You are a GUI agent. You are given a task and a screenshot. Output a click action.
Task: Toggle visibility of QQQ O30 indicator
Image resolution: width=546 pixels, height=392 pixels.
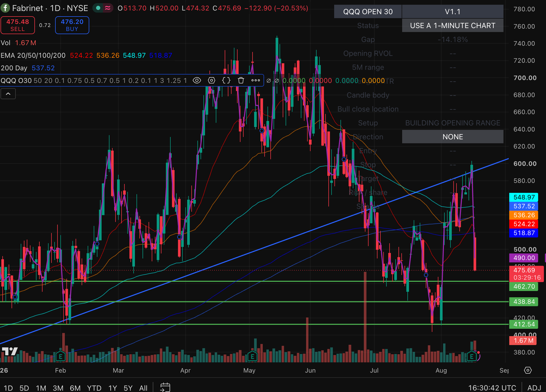click(197, 81)
